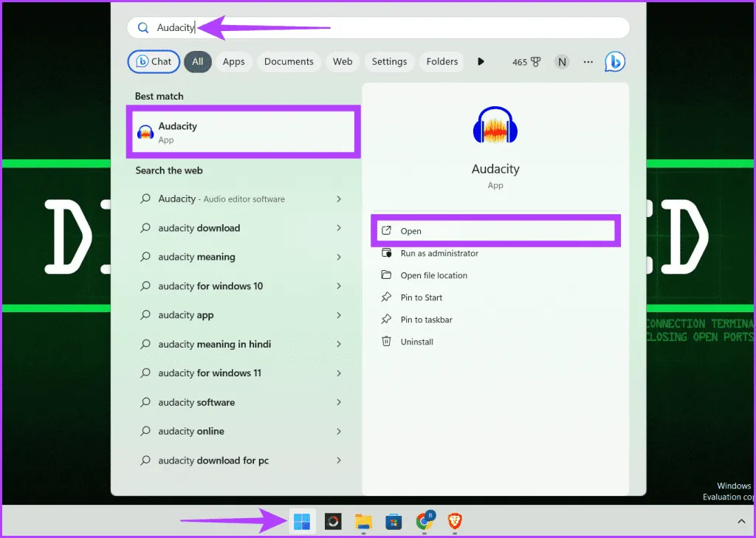Viewport: 756px width, 538px height.
Task: Choose Run as administrator for Audacity
Action: [x=439, y=253]
